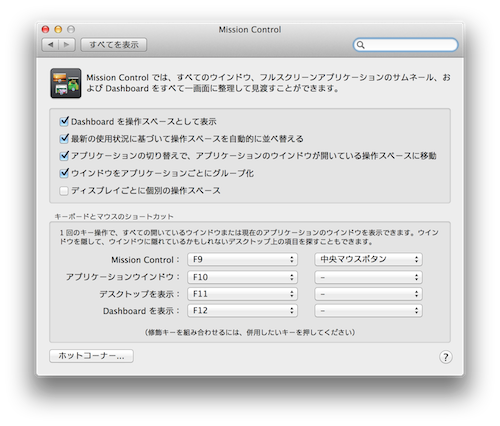Open the デスクトップを表示 mouse button dropdown

(368, 294)
